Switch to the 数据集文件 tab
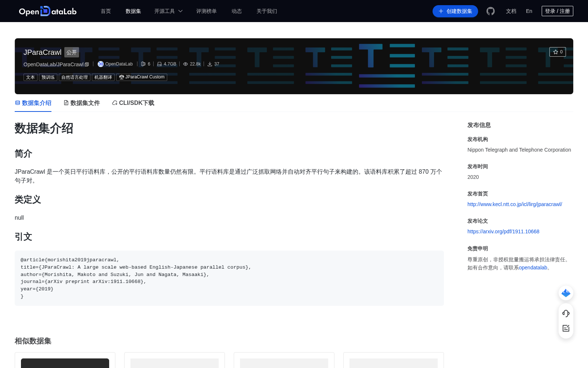This screenshot has height=368, width=588. coord(82,103)
